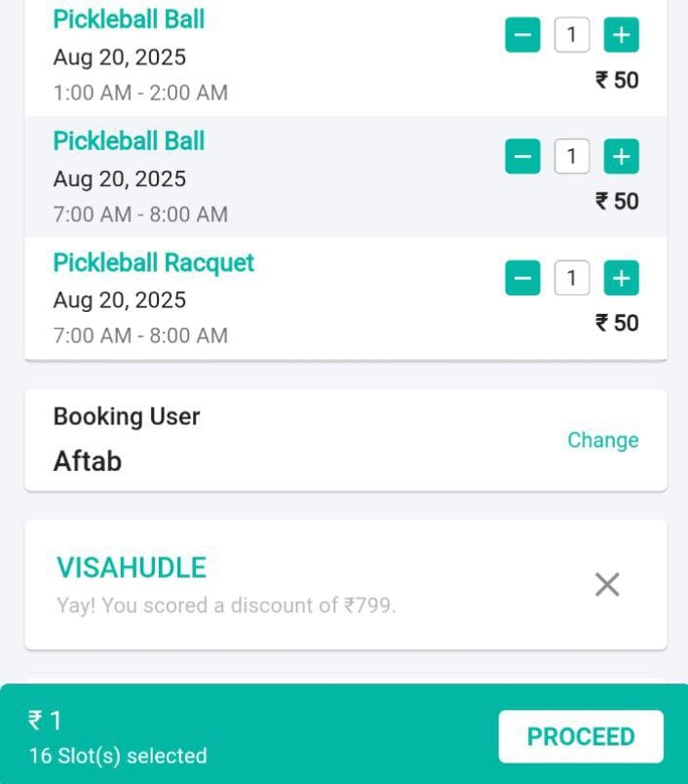
Task: Decrease quantity for 1:00 AM Pickleball Ball
Action: pyautogui.click(x=522, y=35)
